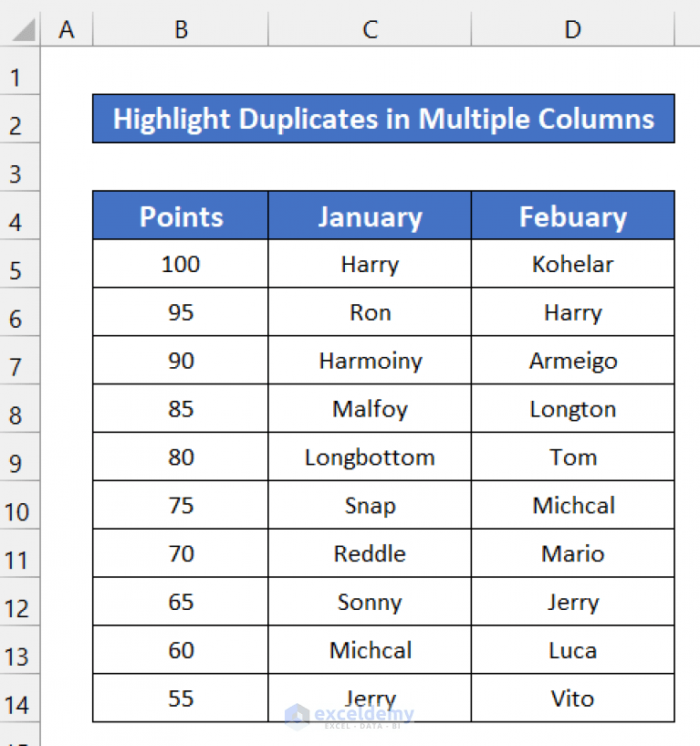This screenshot has width=700, height=746.
Task: Select the cell with value 100
Action: click(x=180, y=264)
